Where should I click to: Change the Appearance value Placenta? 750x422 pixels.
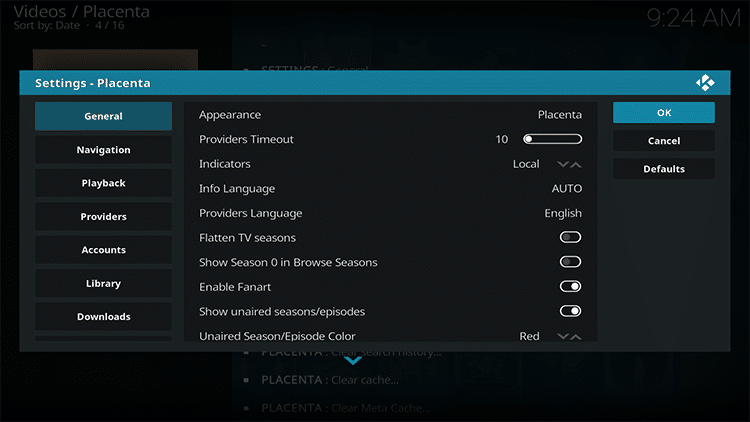pyautogui.click(x=560, y=115)
